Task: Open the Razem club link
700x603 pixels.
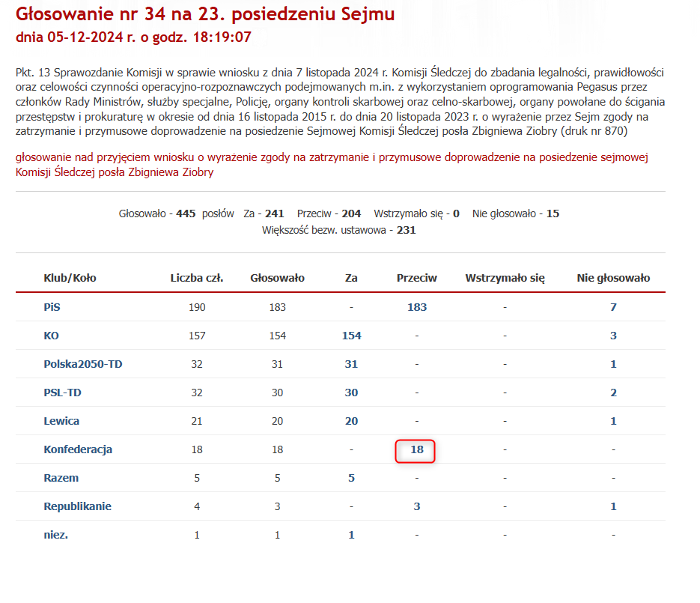Action: 61,478
